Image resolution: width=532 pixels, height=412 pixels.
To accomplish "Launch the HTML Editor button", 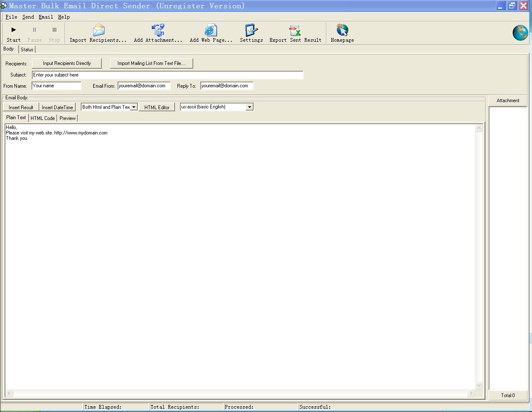I will click(157, 107).
